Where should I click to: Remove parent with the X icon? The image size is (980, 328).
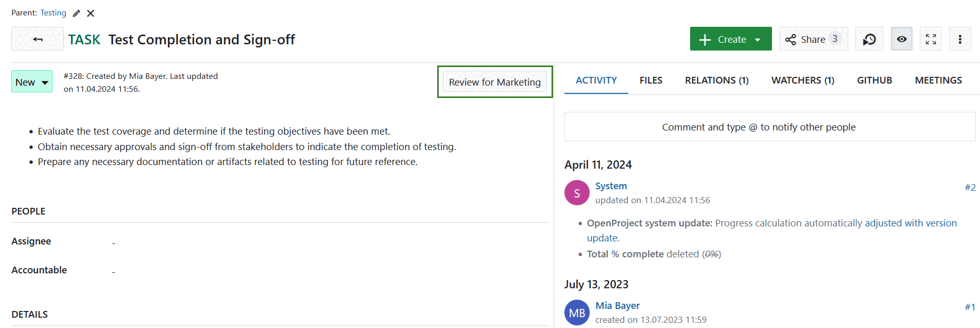[91, 13]
